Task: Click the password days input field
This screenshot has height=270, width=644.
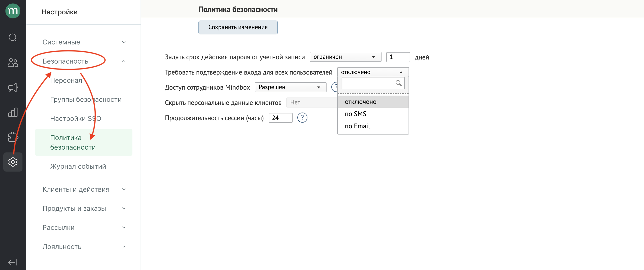Action: click(398, 57)
